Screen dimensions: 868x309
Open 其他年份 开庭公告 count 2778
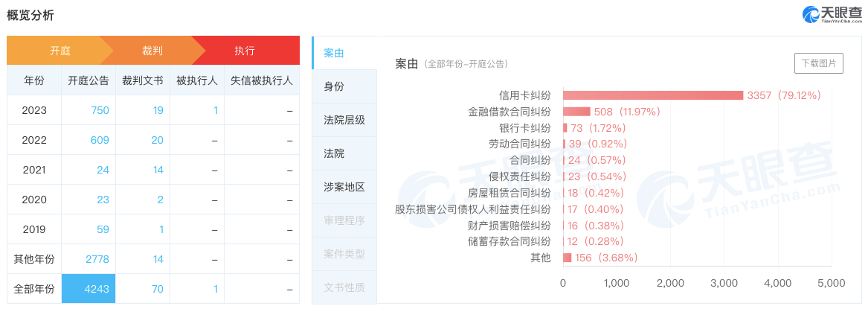pyautogui.click(x=97, y=259)
